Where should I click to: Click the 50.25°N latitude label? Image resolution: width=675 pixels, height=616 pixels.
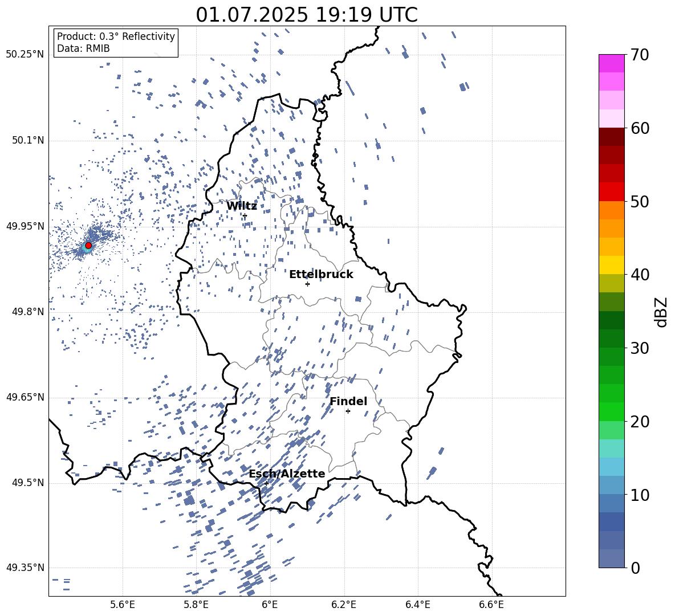point(25,55)
